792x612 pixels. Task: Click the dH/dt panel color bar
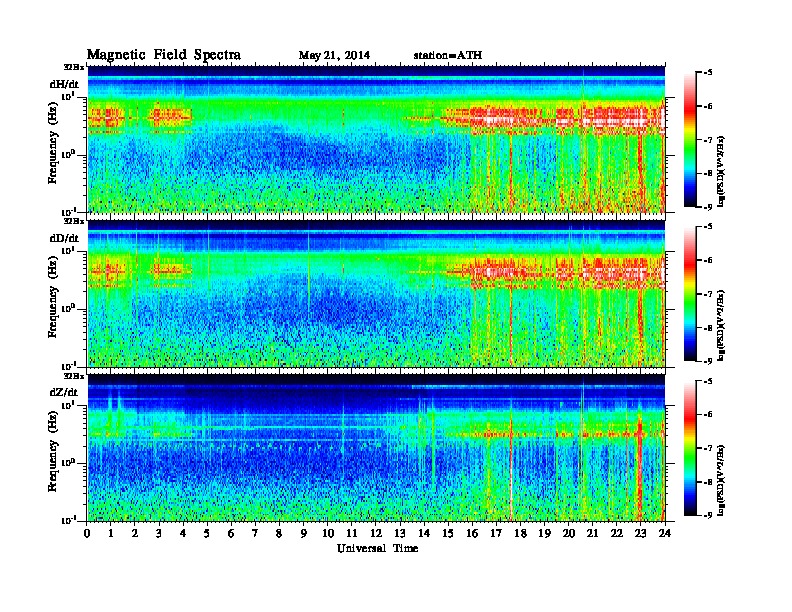pyautogui.click(x=690, y=139)
